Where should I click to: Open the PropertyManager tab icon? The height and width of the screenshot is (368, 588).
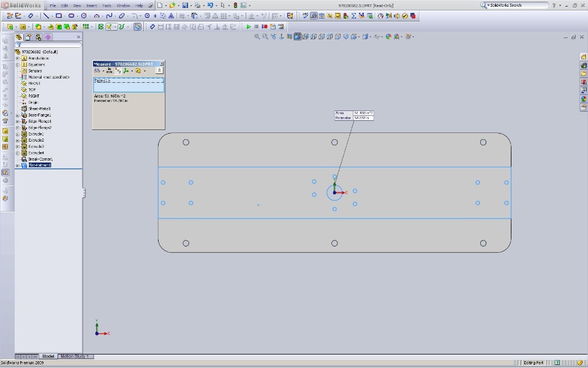click(x=28, y=37)
